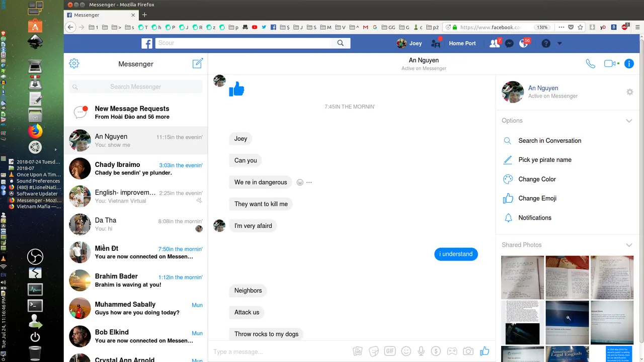Go back in Firefox
644x362 pixels.
[x=70, y=27]
